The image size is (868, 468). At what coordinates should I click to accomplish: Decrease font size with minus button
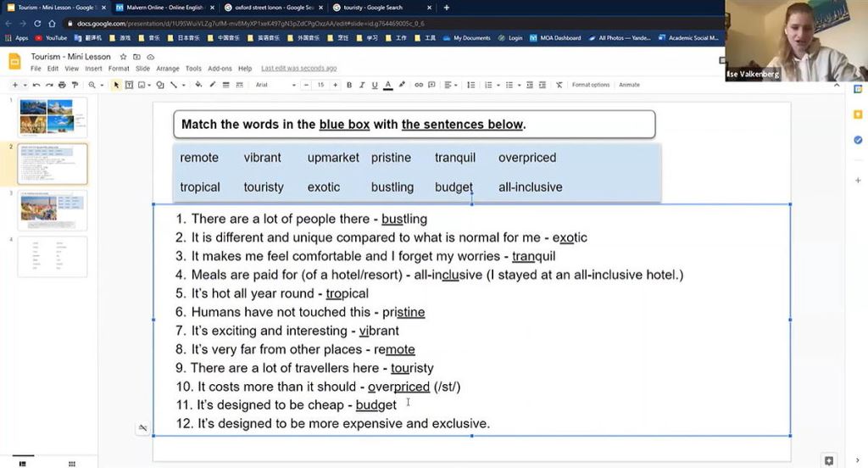tap(306, 85)
